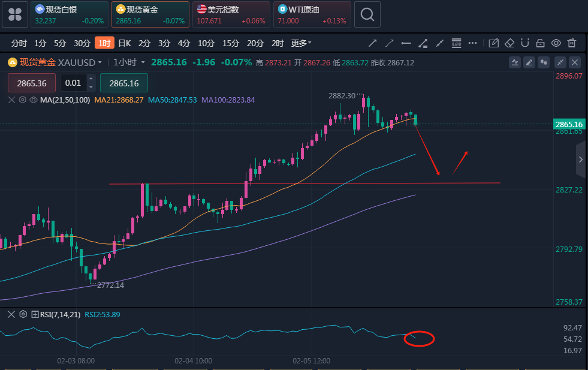Toggle drawings visibility with eye icon

(556, 43)
